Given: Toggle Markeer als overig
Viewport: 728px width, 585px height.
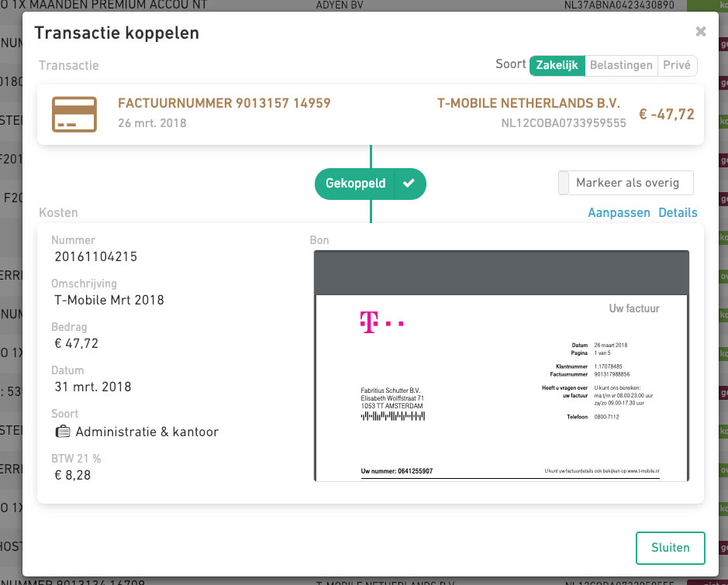Looking at the screenshot, I should coord(626,183).
